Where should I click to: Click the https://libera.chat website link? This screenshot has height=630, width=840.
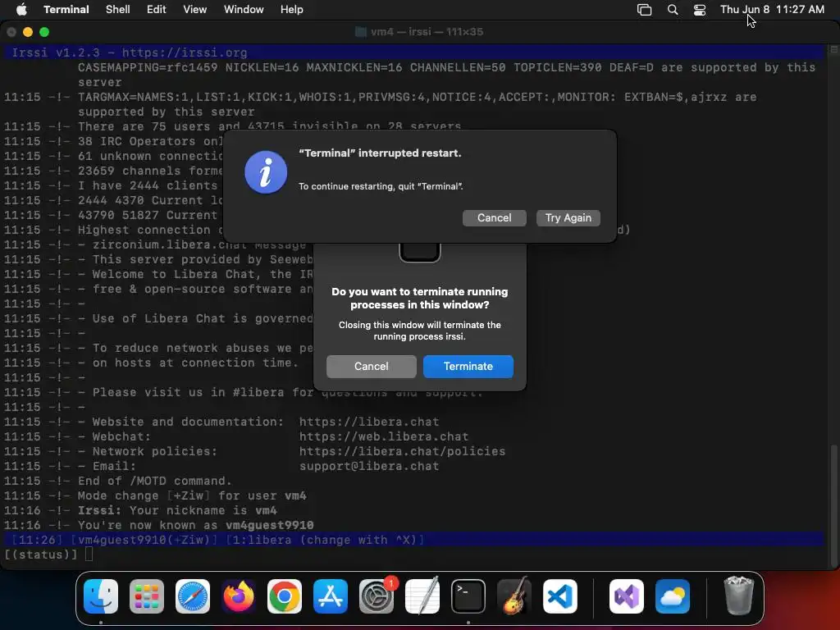pos(369,422)
